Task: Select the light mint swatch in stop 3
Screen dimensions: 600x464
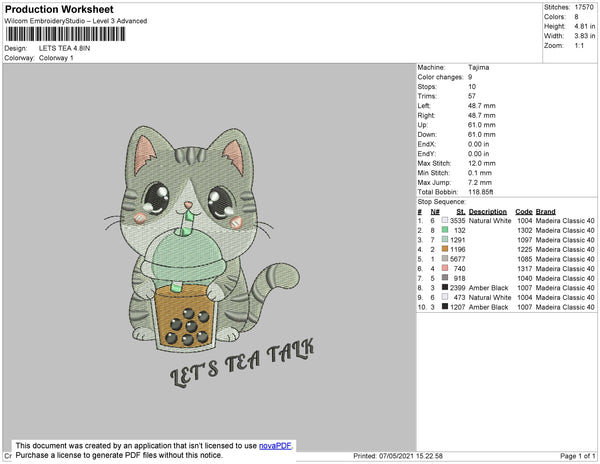Action: point(445,239)
